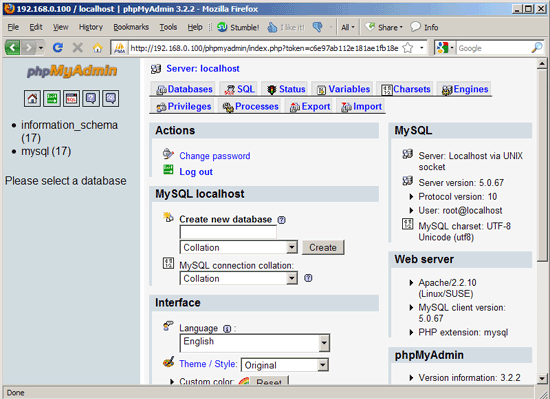
Task: Open the Tools menu
Action: tap(168, 27)
